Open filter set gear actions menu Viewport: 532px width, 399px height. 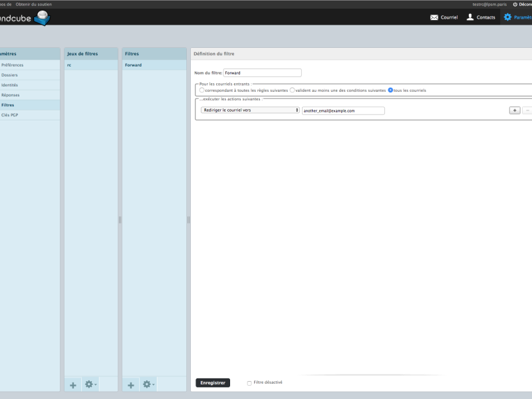click(90, 384)
